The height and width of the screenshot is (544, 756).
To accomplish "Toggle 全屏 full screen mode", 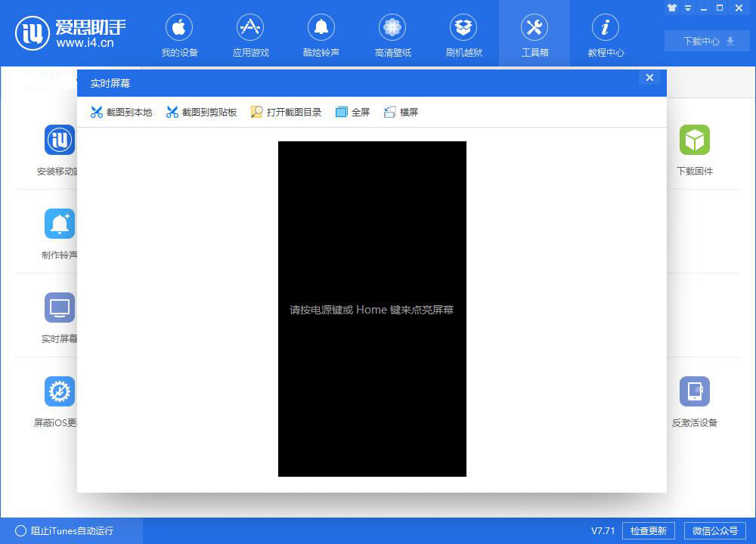I will pos(352,111).
